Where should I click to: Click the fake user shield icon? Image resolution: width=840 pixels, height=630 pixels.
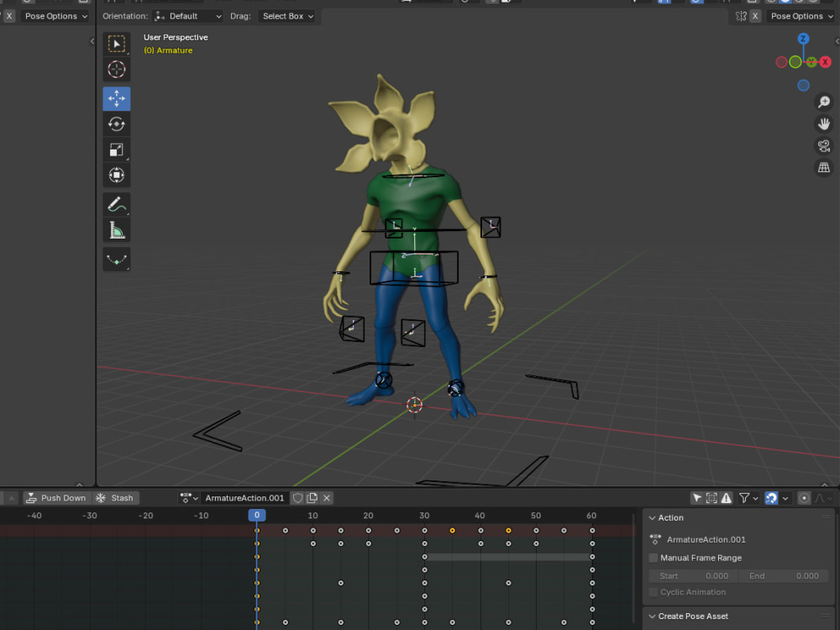pos(298,498)
